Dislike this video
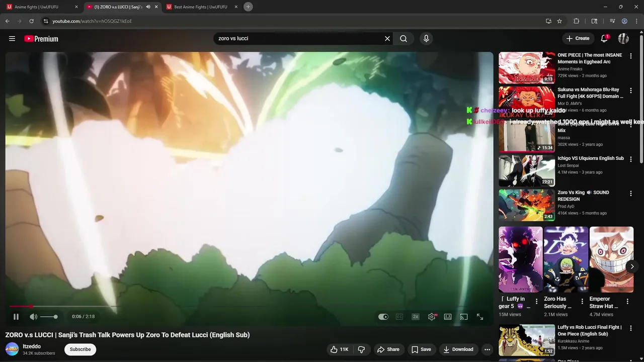Image resolution: width=644 pixels, height=362 pixels. (361, 349)
